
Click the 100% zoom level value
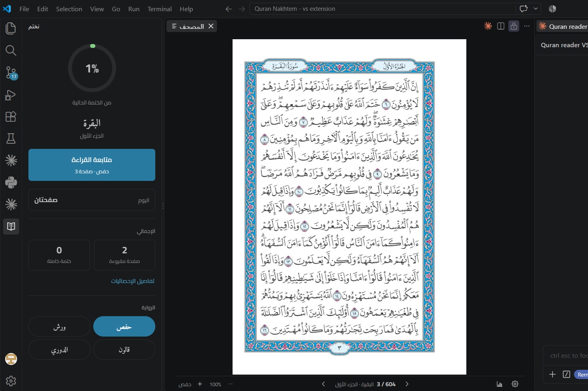point(215,384)
